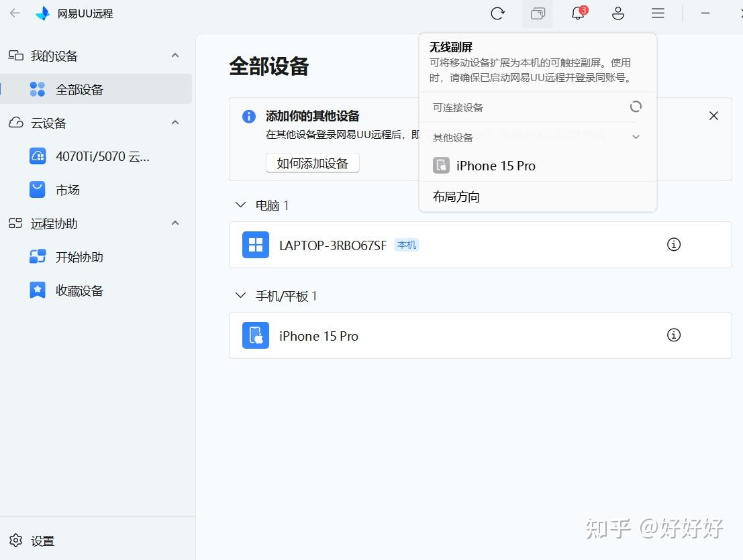This screenshot has height=560, width=743.
Task: Click the Windows icon of LAPTOP-3RBO67SF
Action: tap(256, 245)
